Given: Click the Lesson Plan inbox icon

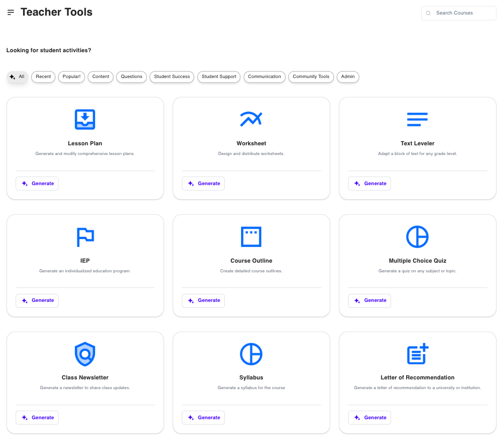Looking at the screenshot, I should coord(85,119).
